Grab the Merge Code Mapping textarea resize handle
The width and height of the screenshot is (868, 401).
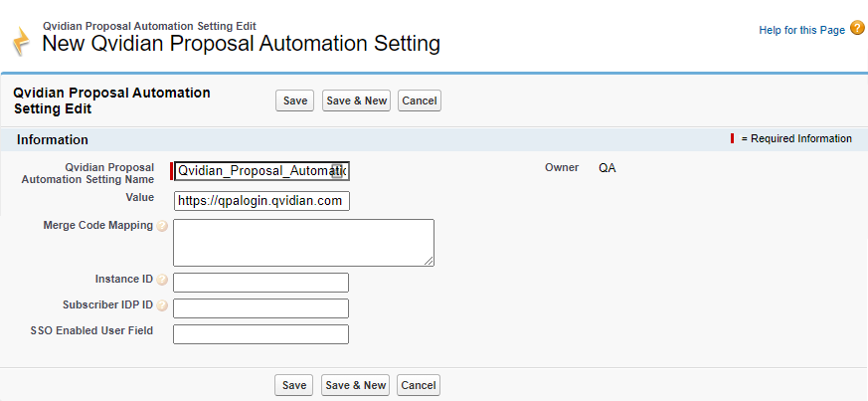429,262
